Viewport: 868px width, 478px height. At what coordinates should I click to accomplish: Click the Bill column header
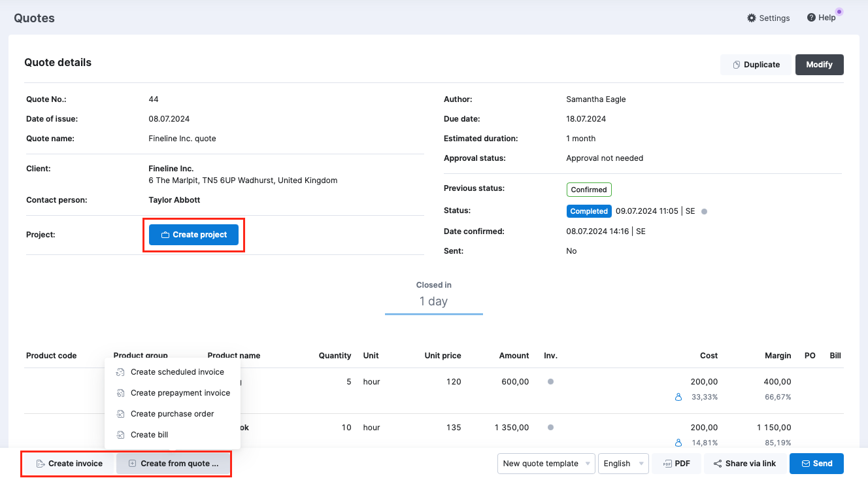[x=835, y=356]
